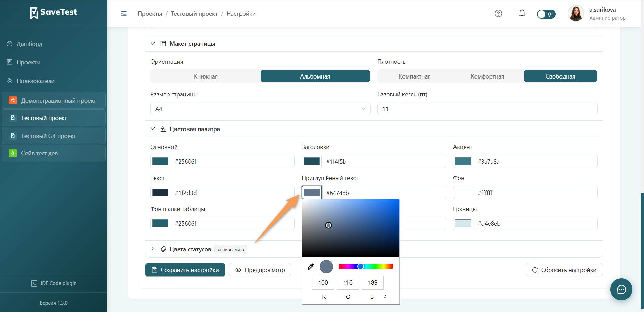Go to Дашборд in sidebar
Screen dimensions: 644x312
click(29, 44)
